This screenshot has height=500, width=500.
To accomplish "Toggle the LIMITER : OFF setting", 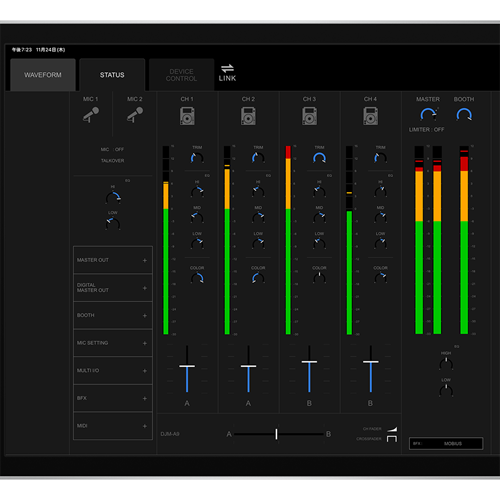I will click(426, 130).
